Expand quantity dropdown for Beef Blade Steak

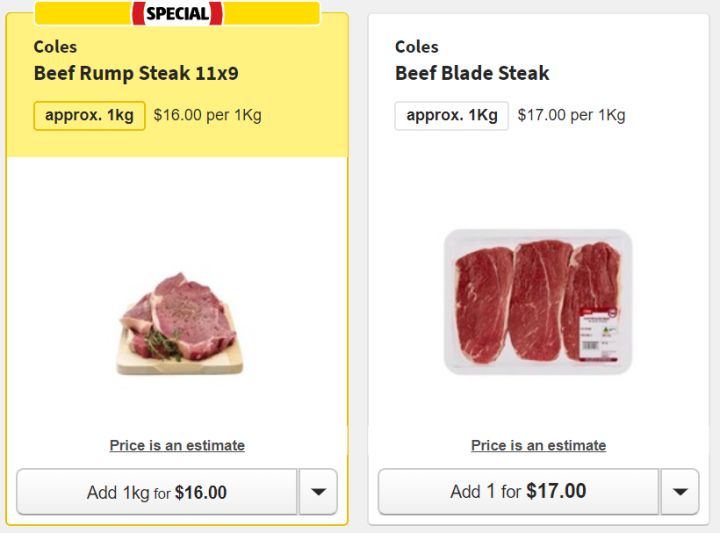pos(680,492)
